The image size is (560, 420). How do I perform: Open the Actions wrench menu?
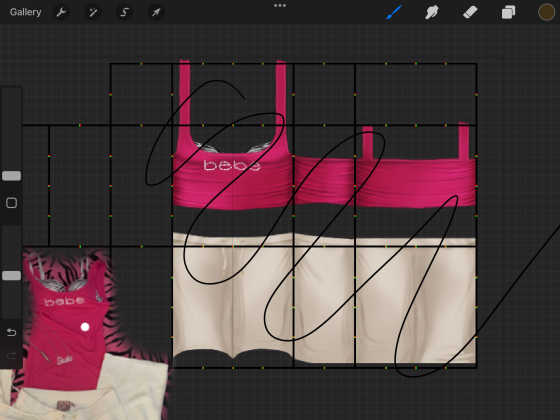pos(61,12)
